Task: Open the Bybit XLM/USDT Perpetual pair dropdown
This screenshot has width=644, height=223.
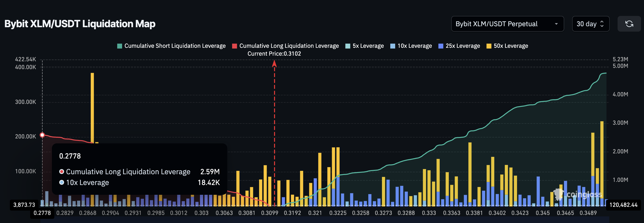Action: click(507, 24)
